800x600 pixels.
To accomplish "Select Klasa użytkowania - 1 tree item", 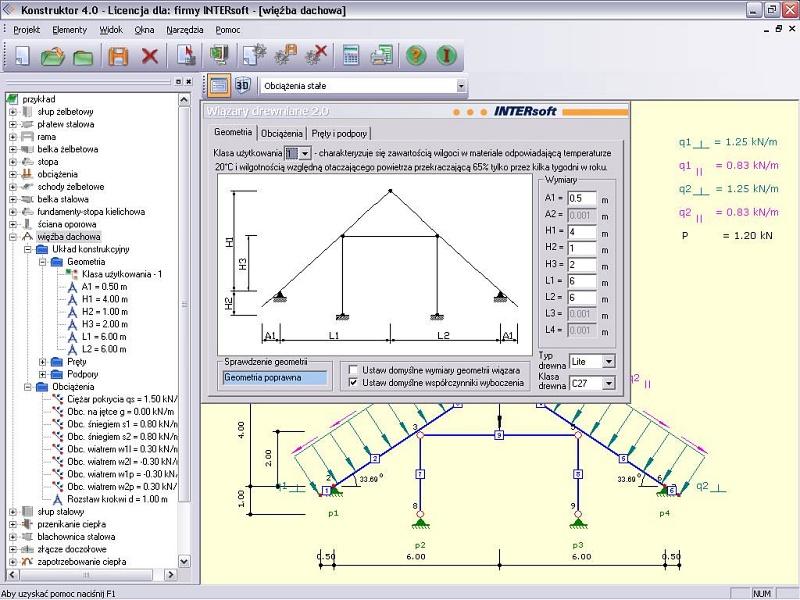I will pyautogui.click(x=122, y=274).
